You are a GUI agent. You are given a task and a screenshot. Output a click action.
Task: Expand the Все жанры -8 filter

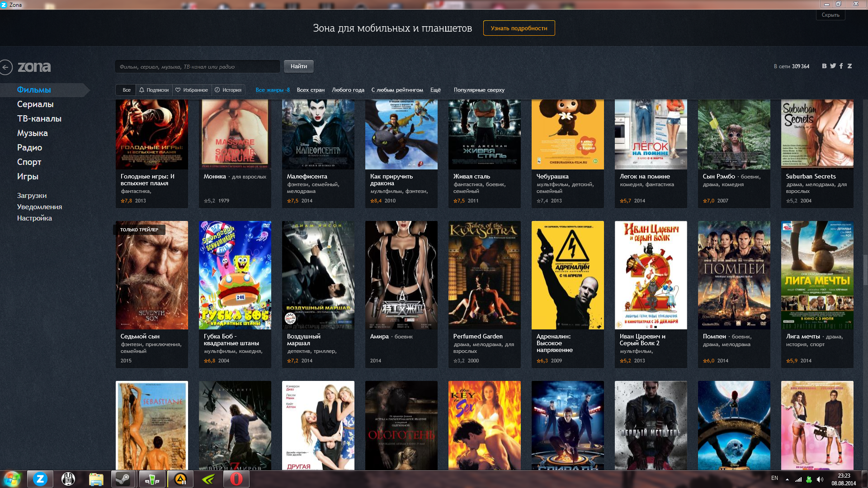(273, 90)
